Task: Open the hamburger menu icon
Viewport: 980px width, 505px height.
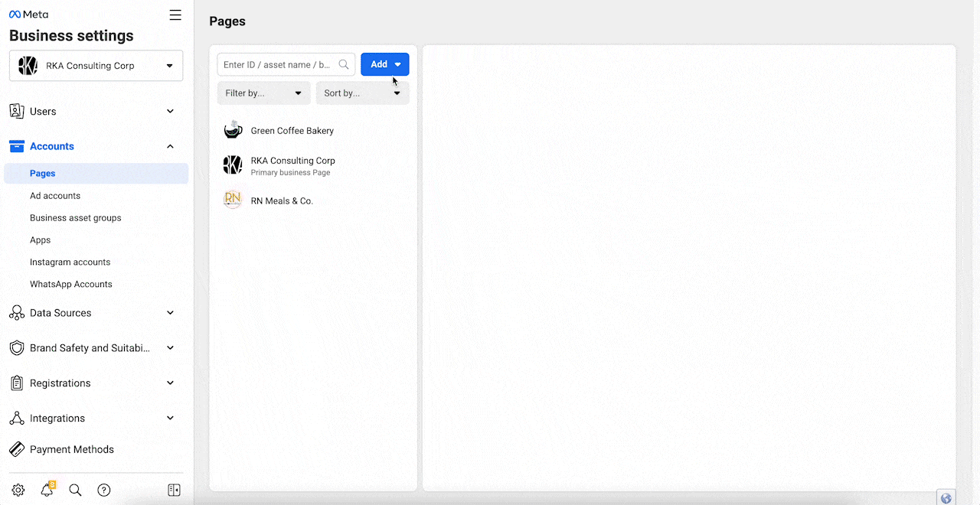Action: click(175, 15)
